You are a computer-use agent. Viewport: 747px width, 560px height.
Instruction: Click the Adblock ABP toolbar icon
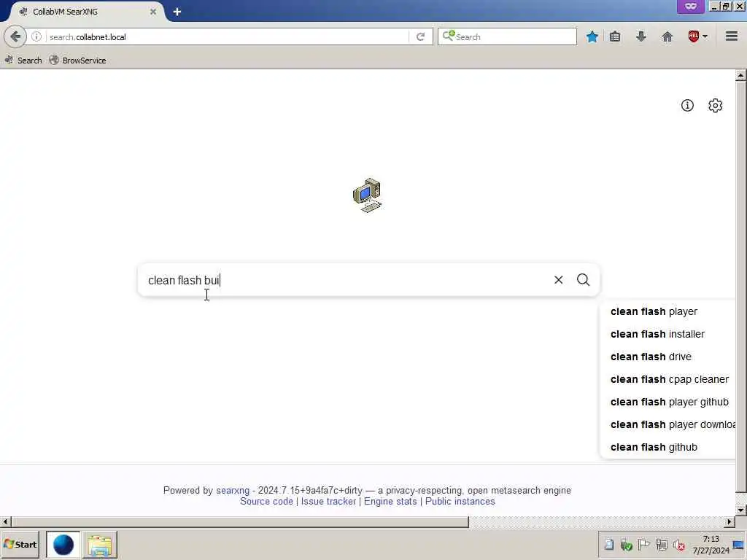[x=694, y=36]
